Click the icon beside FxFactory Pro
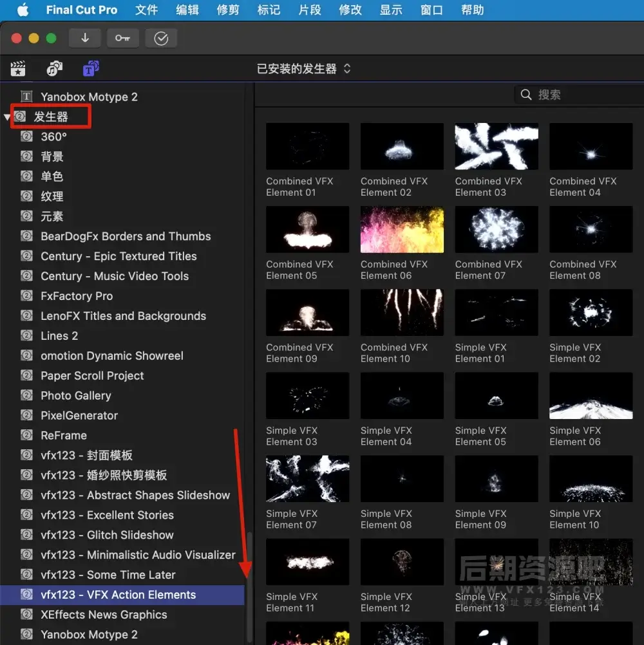 pos(27,295)
